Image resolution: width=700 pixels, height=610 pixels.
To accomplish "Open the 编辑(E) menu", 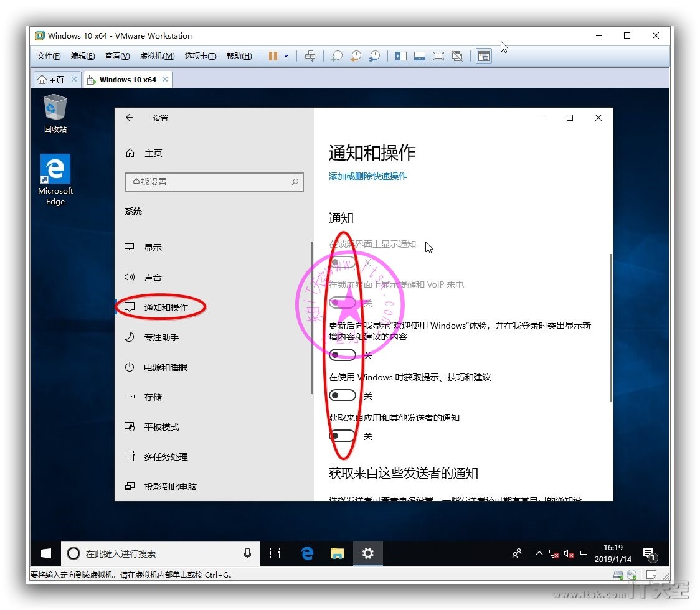I will (x=83, y=56).
